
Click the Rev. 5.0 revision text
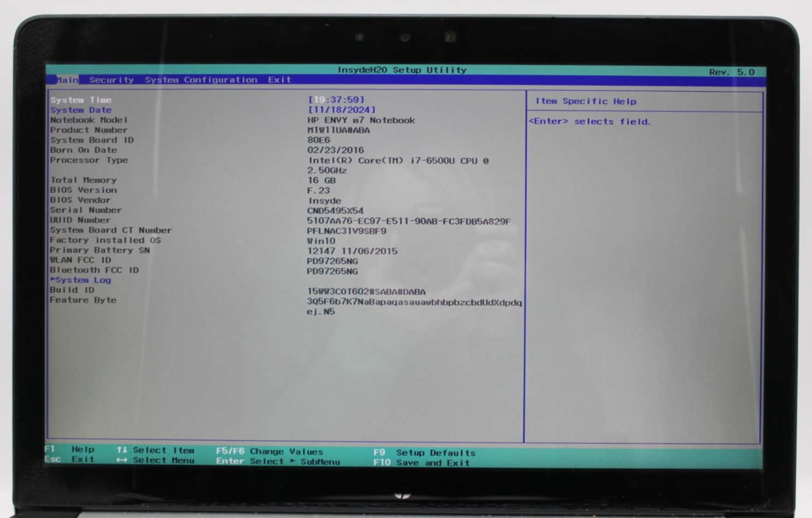point(732,72)
